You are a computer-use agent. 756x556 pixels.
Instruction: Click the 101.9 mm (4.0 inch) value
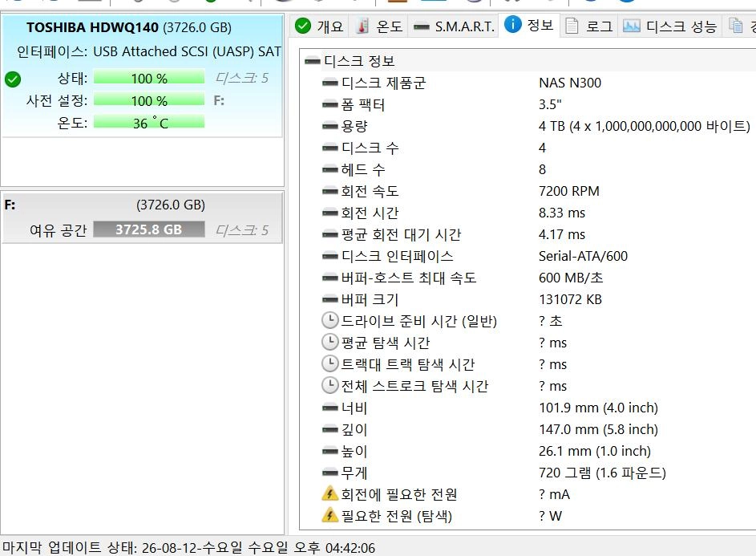coord(598,408)
